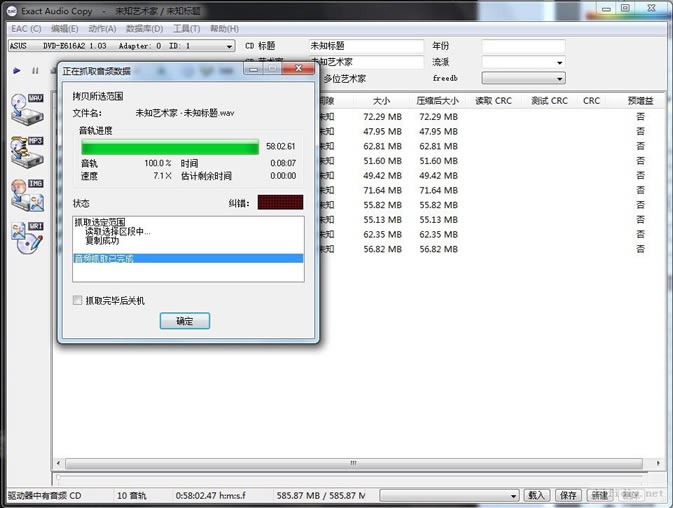Screen dimensions: 673x508
Task: Click the CD 标题 title input field
Action: point(366,46)
